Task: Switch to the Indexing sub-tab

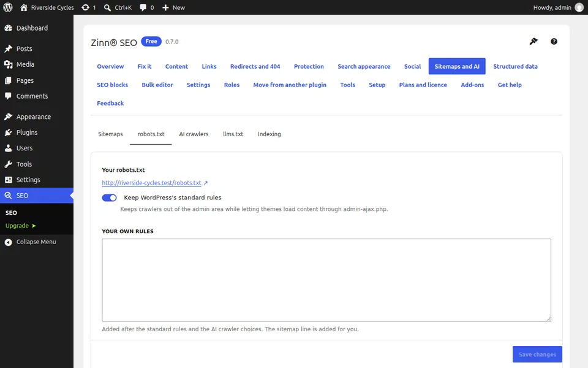Action: click(269, 134)
